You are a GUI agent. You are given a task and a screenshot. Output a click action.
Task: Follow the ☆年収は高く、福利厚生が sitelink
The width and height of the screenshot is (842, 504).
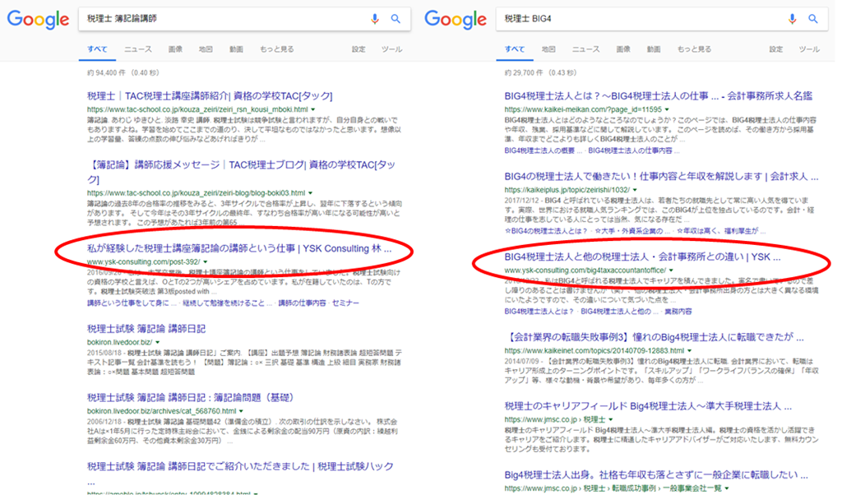pos(721,231)
